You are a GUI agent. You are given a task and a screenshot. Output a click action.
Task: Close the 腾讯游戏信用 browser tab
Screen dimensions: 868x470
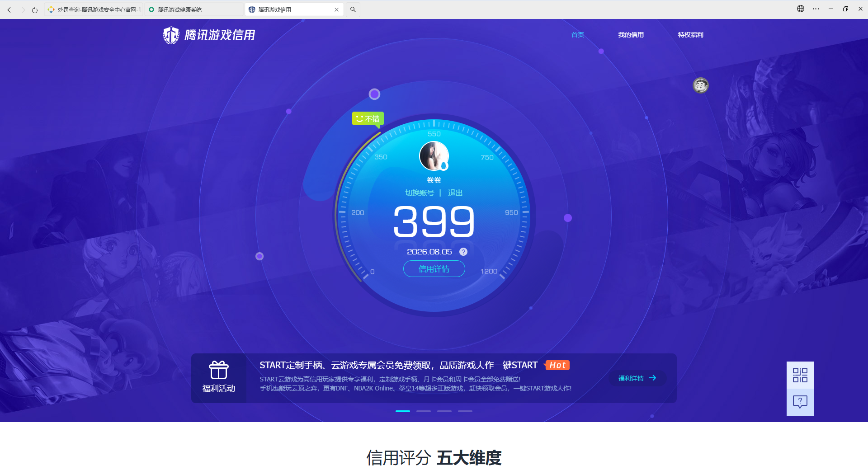point(336,9)
